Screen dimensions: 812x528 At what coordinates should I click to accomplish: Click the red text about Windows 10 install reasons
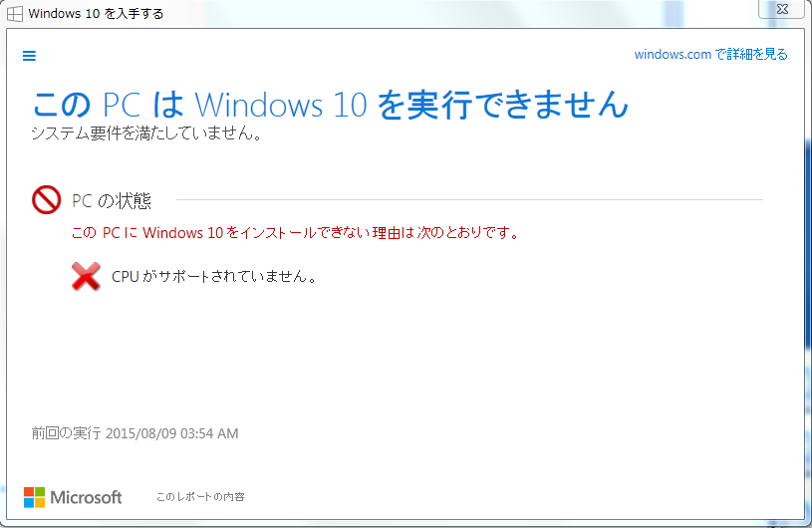click(295, 233)
